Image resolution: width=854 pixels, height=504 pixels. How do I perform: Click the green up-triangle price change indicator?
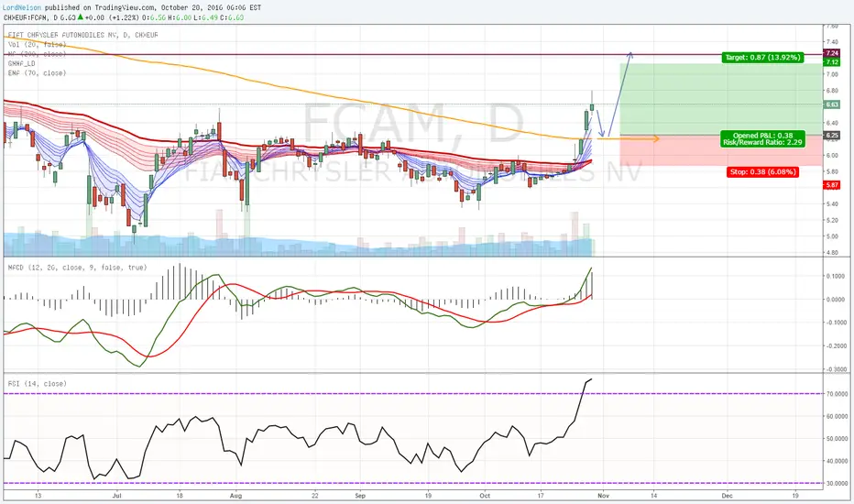coord(80,16)
